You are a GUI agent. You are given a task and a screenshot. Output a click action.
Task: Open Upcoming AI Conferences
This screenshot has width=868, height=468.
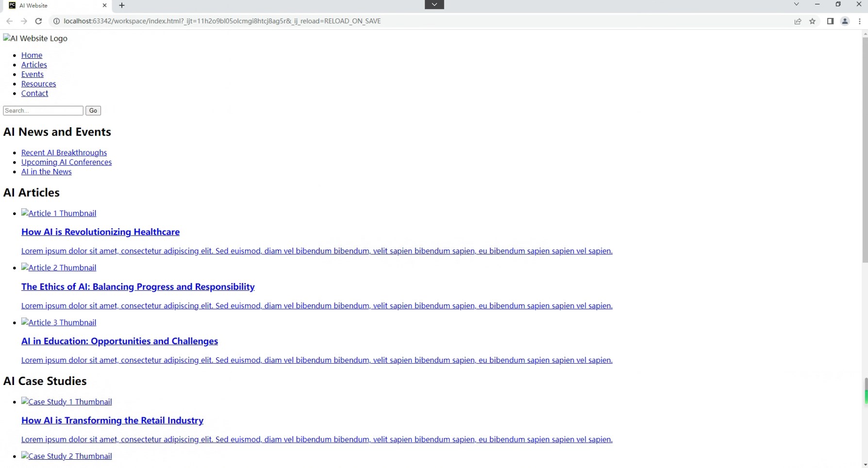[67, 162]
